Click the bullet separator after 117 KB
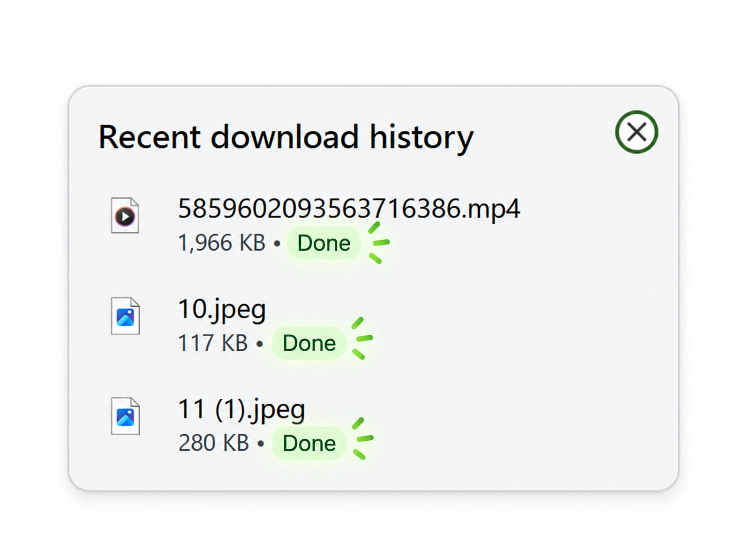The width and height of the screenshot is (747, 560). [x=260, y=343]
